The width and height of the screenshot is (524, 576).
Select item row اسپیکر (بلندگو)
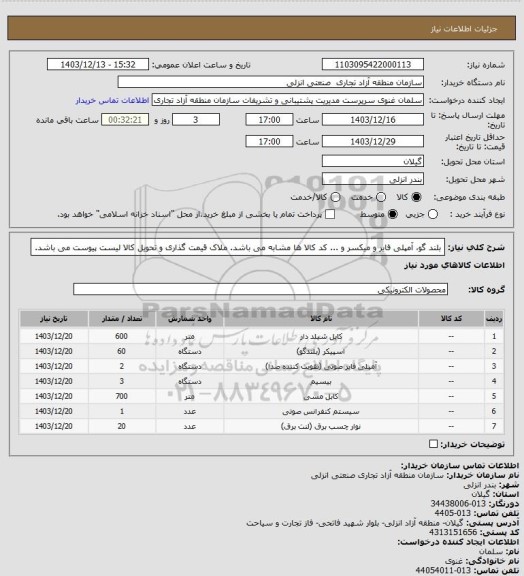click(262, 351)
